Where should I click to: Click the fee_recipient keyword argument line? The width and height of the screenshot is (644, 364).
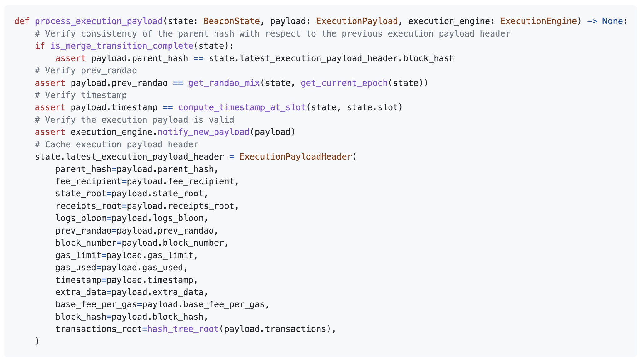point(147,181)
